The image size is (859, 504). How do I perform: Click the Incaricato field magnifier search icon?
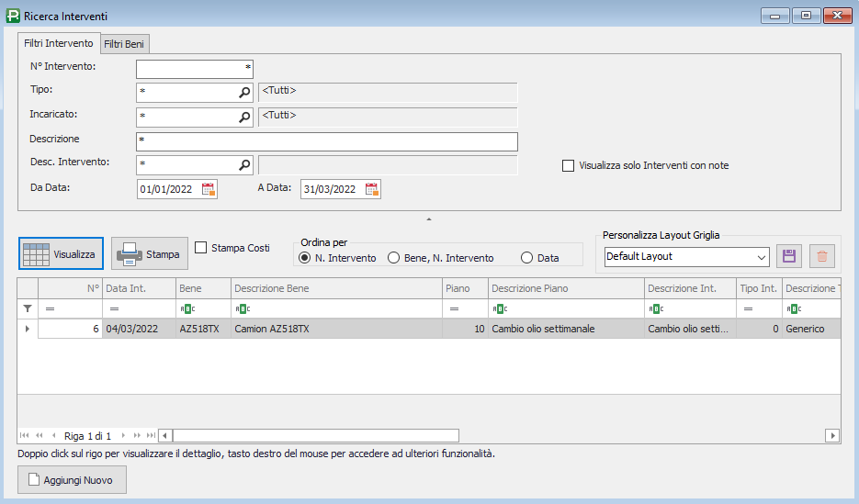coord(245,118)
